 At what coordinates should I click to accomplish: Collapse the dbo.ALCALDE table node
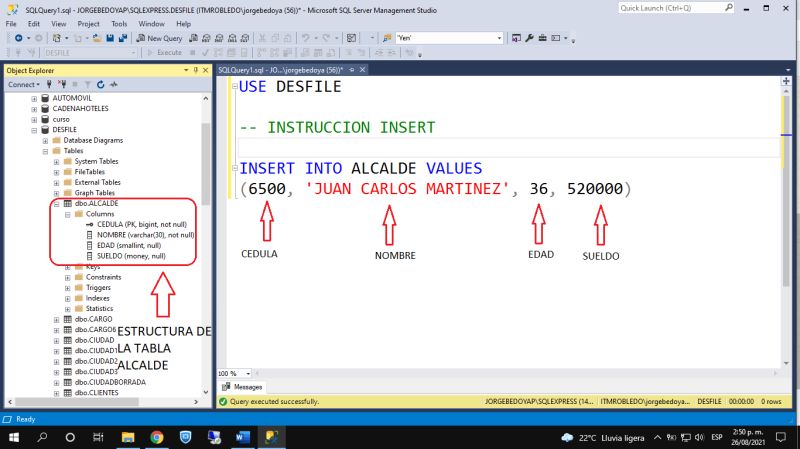pos(57,204)
